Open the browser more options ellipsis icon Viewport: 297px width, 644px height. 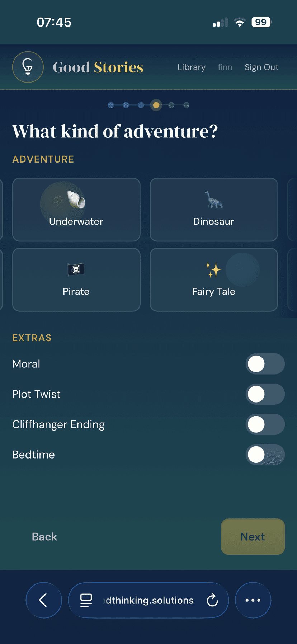pyautogui.click(x=253, y=600)
